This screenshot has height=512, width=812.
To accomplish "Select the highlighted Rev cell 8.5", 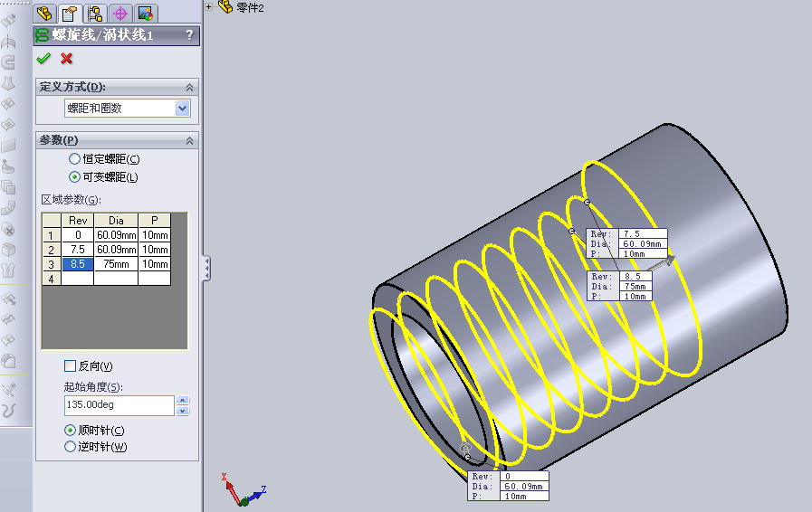I will 78,264.
